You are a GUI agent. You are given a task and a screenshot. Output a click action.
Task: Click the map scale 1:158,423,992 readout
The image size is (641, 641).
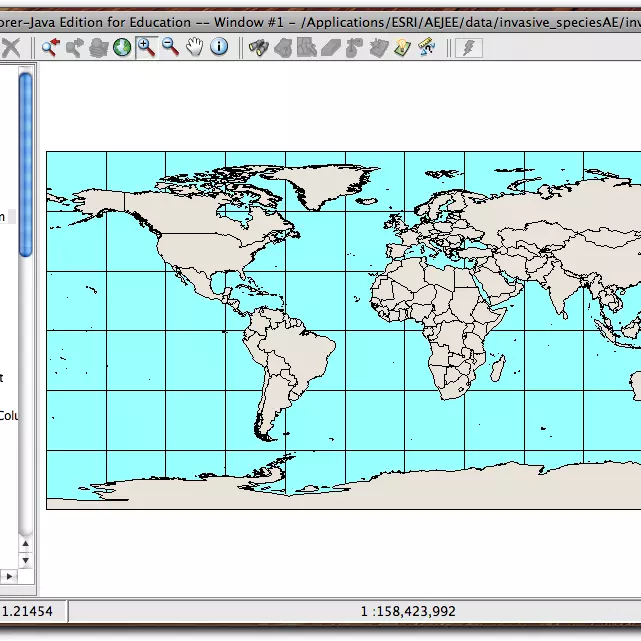click(x=408, y=611)
